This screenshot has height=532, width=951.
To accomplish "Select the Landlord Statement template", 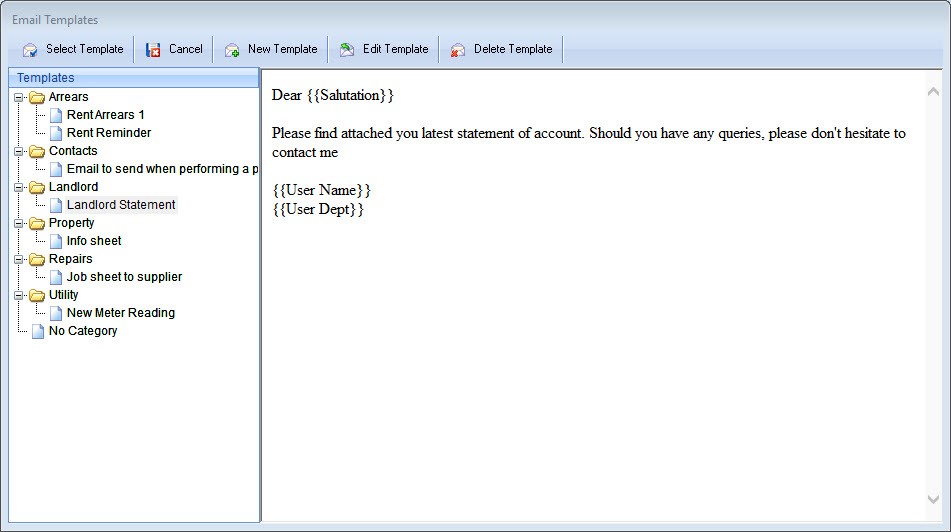I will coord(121,205).
